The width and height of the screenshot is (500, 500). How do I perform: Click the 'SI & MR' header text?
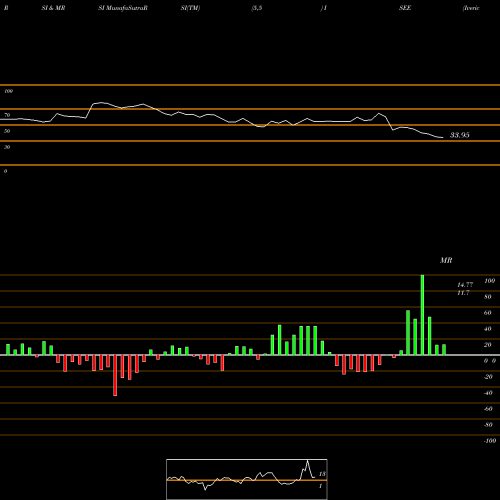[53, 8]
